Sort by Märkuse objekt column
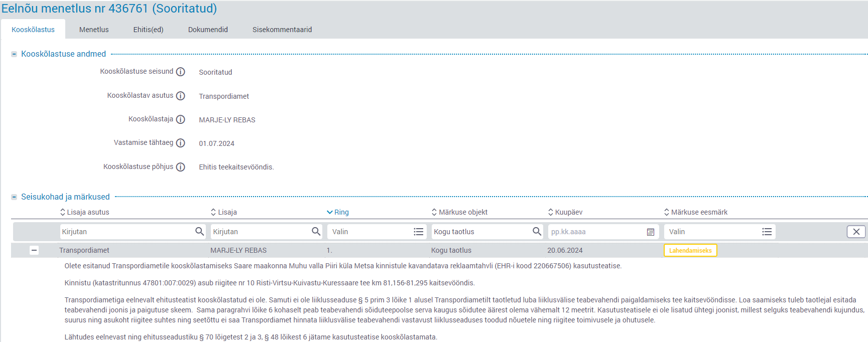868x342 pixels. tap(459, 212)
